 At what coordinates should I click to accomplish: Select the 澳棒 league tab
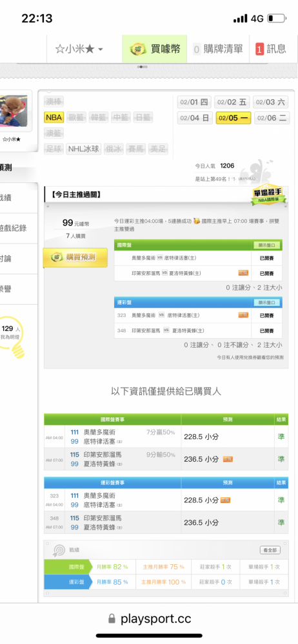coord(54,102)
